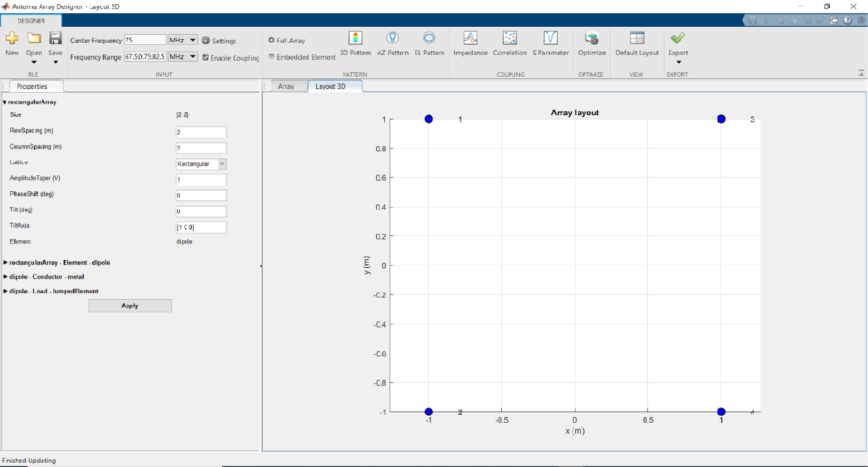
Task: Click array element 2 blue marker
Action: click(x=429, y=411)
